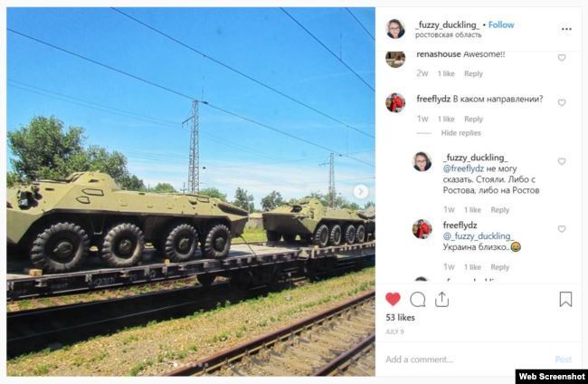Reply to renashouse's comment
This screenshot has height=384, width=588.
click(473, 73)
